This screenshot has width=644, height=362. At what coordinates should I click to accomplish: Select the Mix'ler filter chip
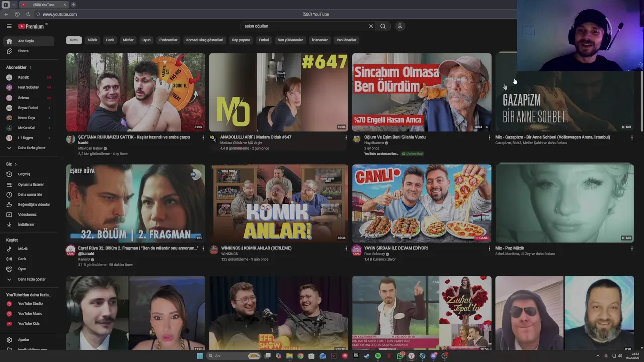coord(128,40)
